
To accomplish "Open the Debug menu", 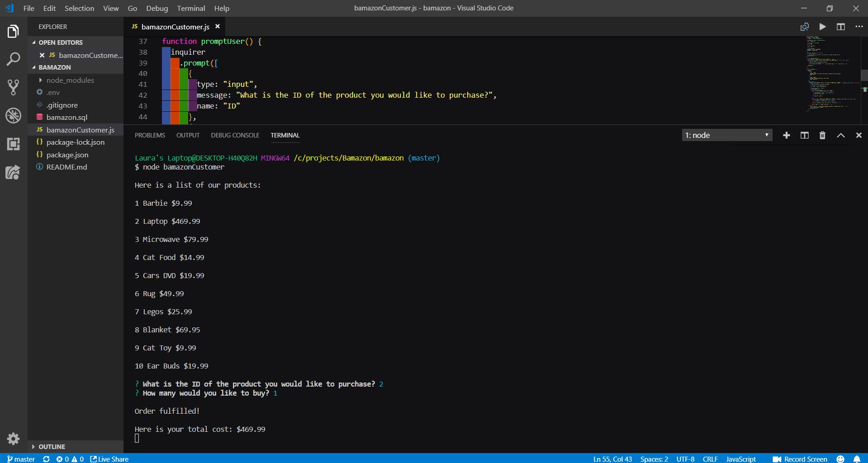I will click(x=157, y=8).
